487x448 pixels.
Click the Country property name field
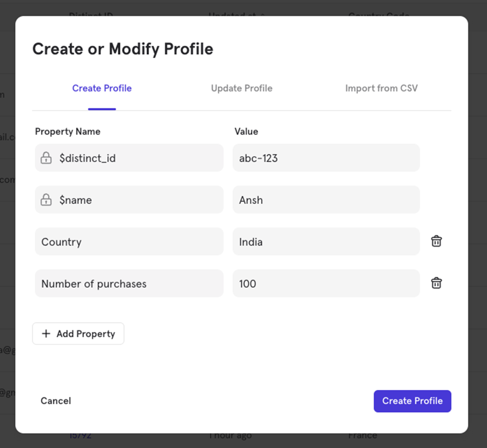pos(129,242)
